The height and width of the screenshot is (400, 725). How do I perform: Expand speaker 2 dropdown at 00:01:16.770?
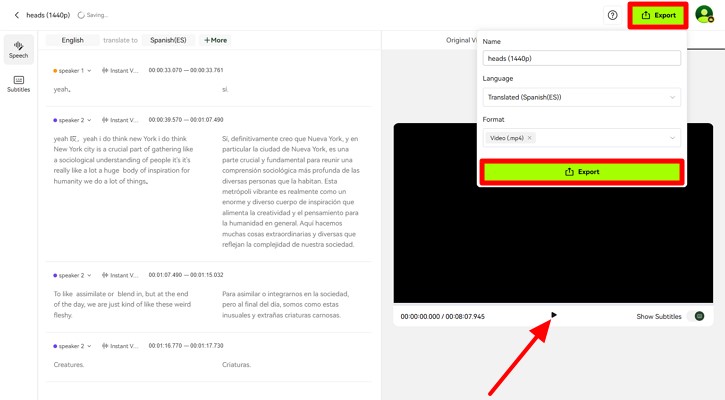(72, 346)
